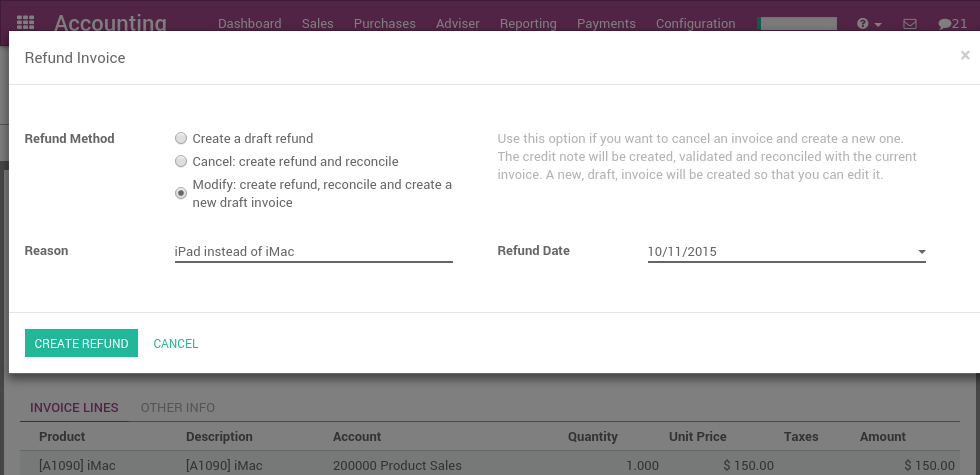Expand the Refund Date picker arrow
The height and width of the screenshot is (475, 980).
921,252
